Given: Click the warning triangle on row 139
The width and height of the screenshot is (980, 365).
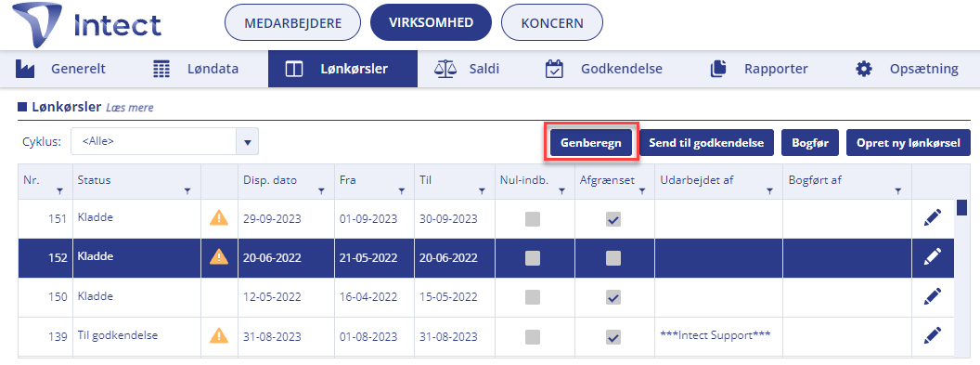Looking at the screenshot, I should [219, 335].
